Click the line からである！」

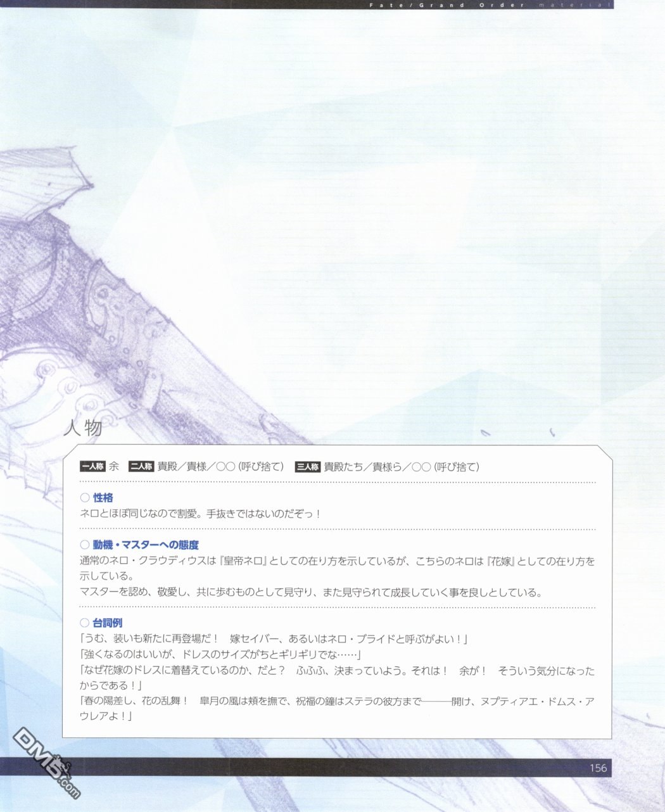[111, 685]
